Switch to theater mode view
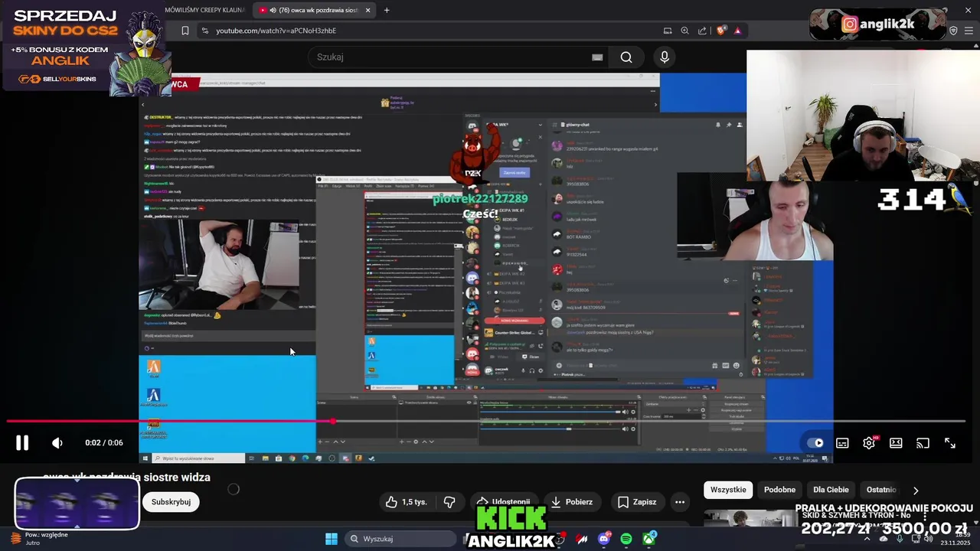 pos(896,443)
